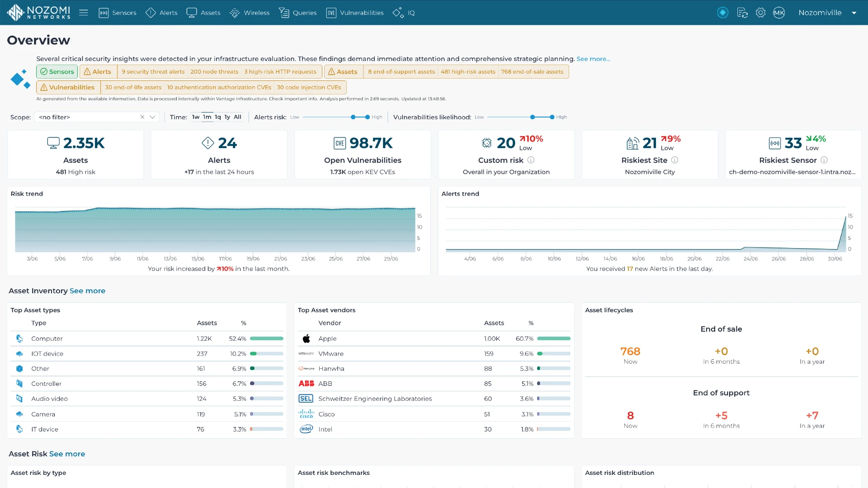Image resolution: width=868 pixels, height=488 pixels.
Task: Click the monitor icon on the Assets card
Action: (x=53, y=143)
